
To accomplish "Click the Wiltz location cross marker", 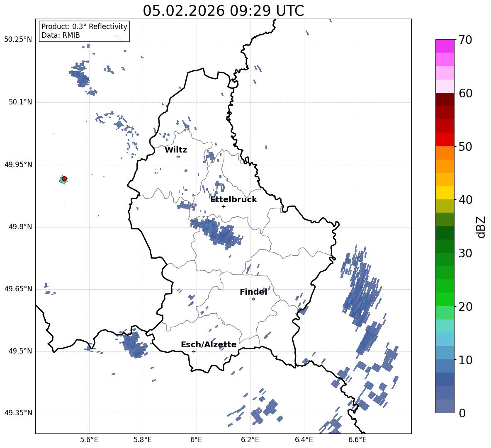I will 178,157.
